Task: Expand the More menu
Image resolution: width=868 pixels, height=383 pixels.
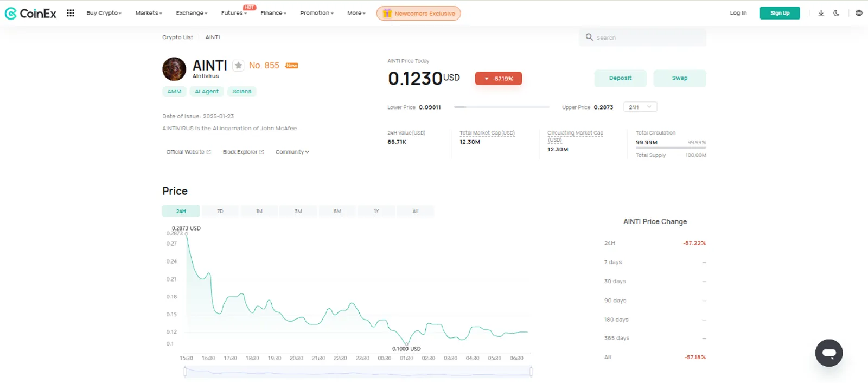Action: (x=356, y=13)
